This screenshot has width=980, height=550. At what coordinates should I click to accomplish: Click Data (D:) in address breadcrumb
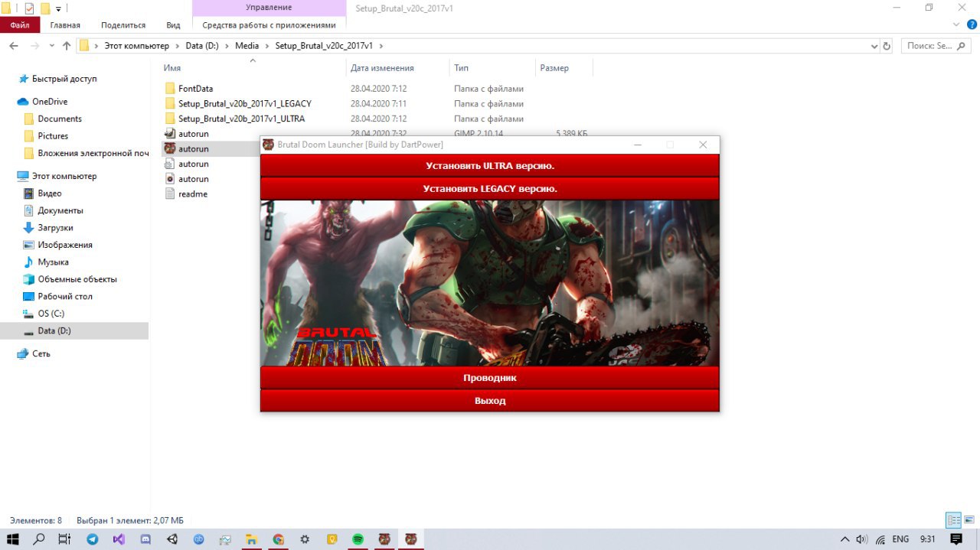pos(202,46)
